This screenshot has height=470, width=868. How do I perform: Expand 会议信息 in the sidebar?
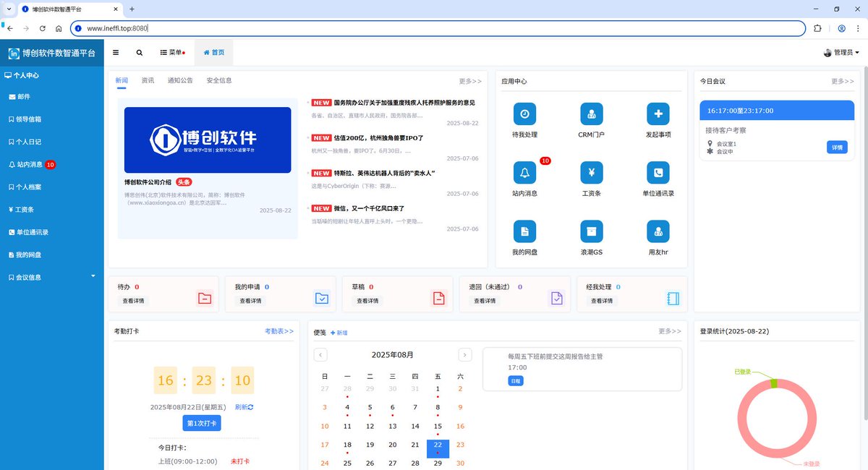[x=52, y=277]
